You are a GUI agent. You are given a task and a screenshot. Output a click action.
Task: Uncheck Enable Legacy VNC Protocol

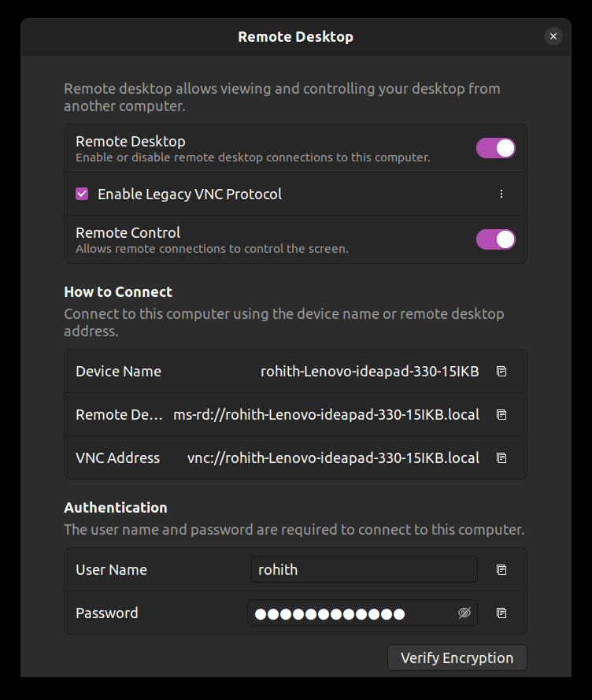(82, 194)
